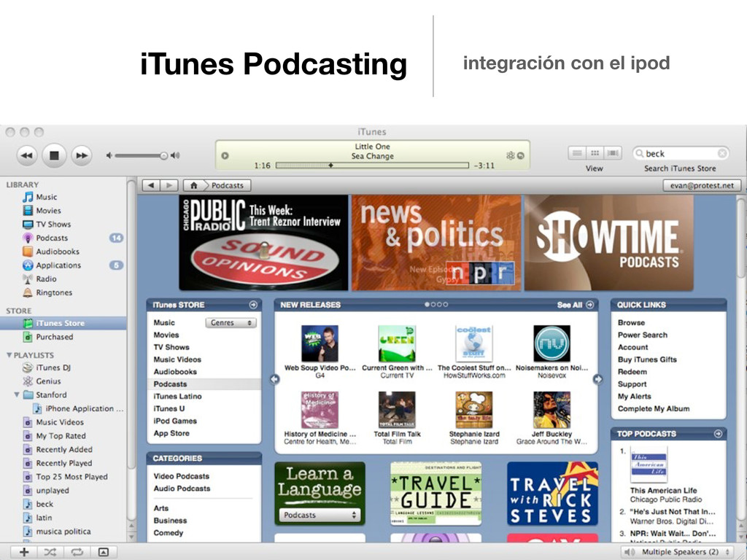Open Podcasts in the Library sidebar
The height and width of the screenshot is (560, 747).
point(52,238)
